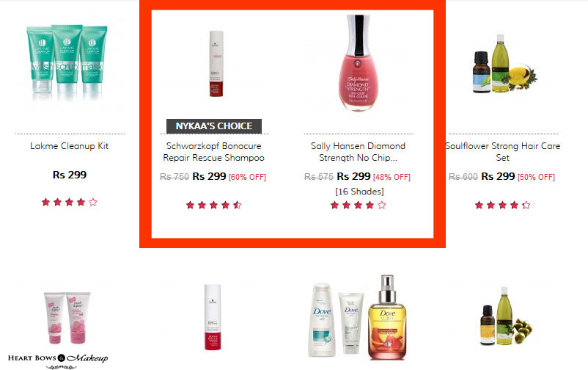Click the NYKAA'S CHOICE badge
Viewport: 588px width, 370px height.
point(214,126)
